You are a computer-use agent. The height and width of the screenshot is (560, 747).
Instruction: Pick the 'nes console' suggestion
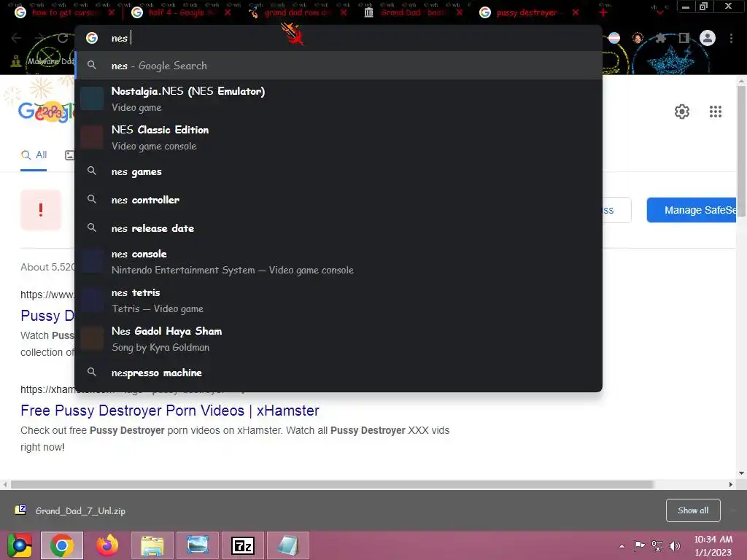338,262
